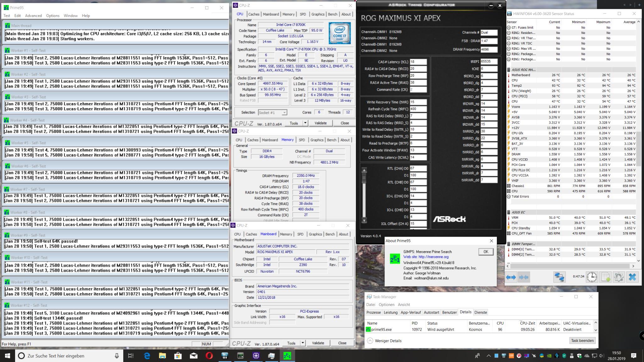Screen dimensions: 644x362
Task: Open Prime95 Options menu
Action: pyautogui.click(x=53, y=15)
